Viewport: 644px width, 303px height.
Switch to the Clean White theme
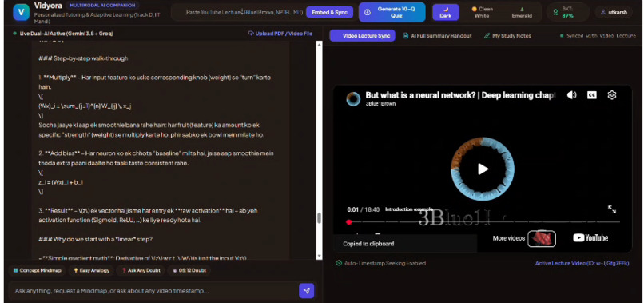tap(482, 12)
